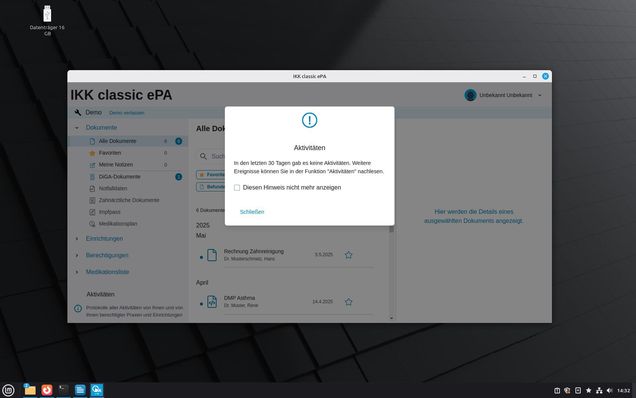Click the taskbar clock showing 14:32
This screenshot has width=636, height=398.
[x=623, y=391]
